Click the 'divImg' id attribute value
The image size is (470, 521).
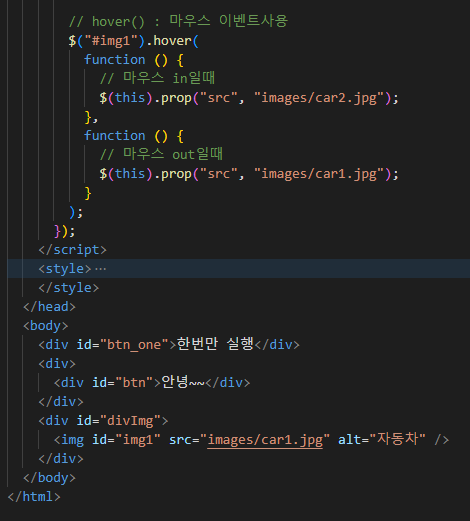click(130, 421)
